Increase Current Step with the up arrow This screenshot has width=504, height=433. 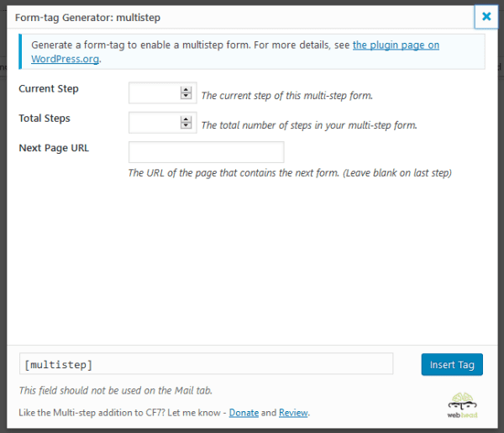pyautogui.click(x=186, y=90)
